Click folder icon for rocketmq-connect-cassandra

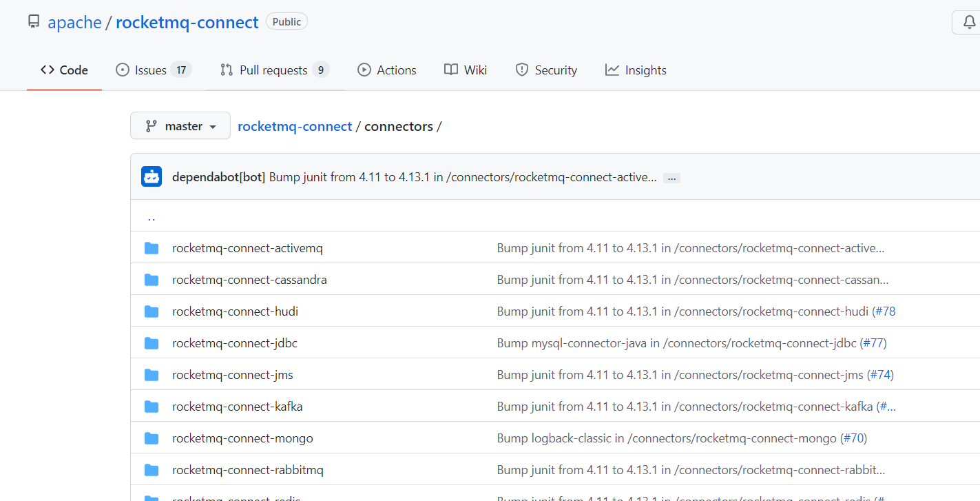[x=152, y=280]
